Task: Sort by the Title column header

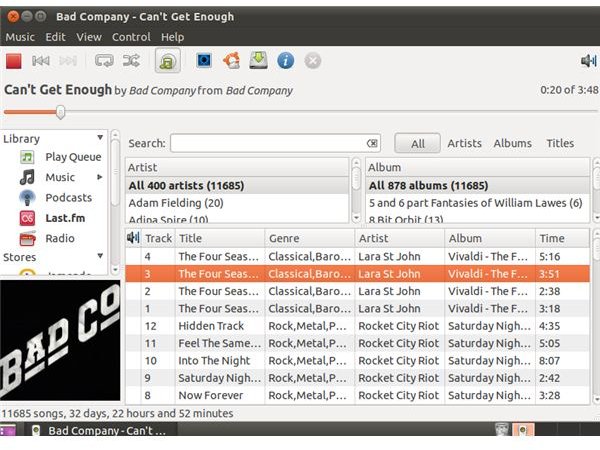Action: (220, 238)
